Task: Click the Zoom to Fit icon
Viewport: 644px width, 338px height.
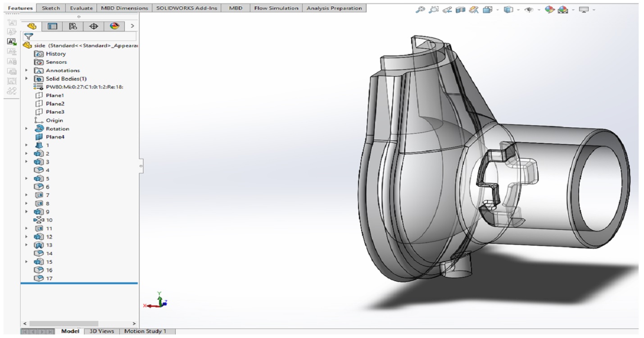Action: (420, 9)
